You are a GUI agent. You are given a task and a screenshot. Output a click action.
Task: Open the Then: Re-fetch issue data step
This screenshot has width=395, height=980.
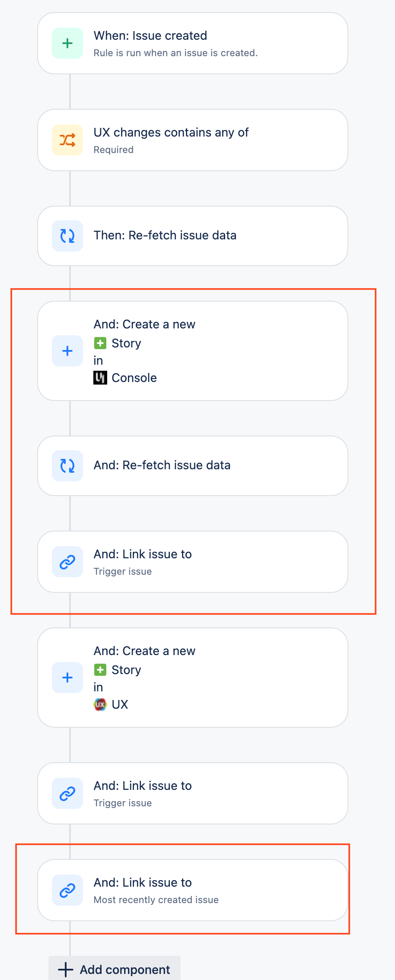tap(193, 235)
